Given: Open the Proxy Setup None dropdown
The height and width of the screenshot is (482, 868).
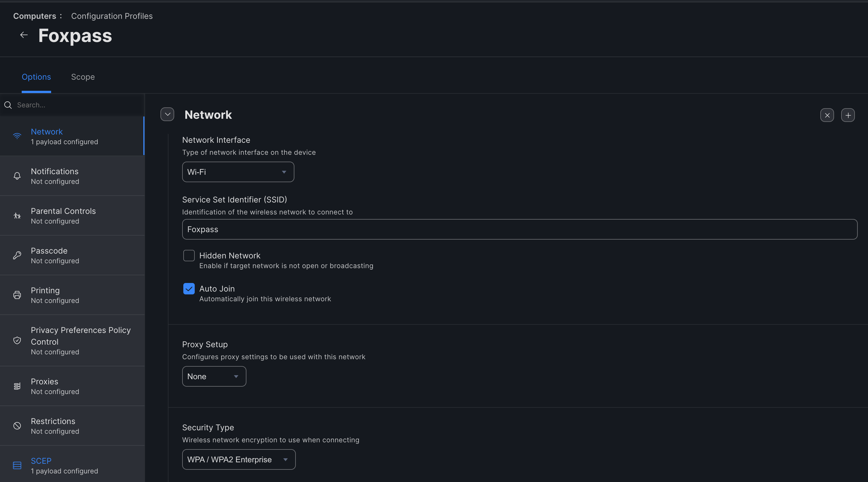Looking at the screenshot, I should [x=214, y=377].
